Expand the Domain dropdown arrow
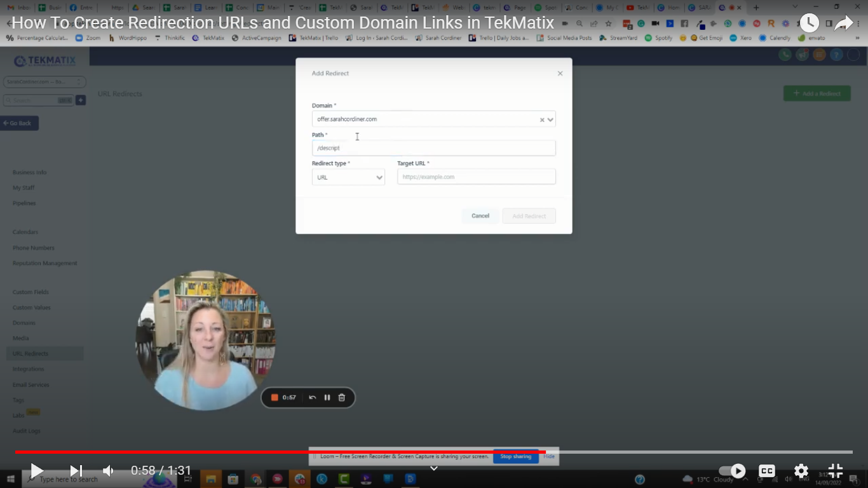This screenshot has height=488, width=868. (x=550, y=119)
